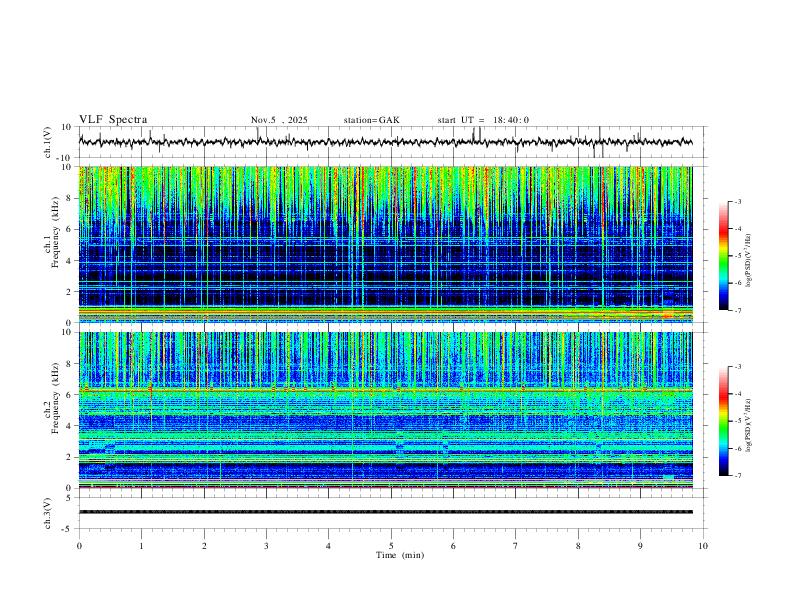
Task: Click time axis tick label "3"
Action: point(266,546)
